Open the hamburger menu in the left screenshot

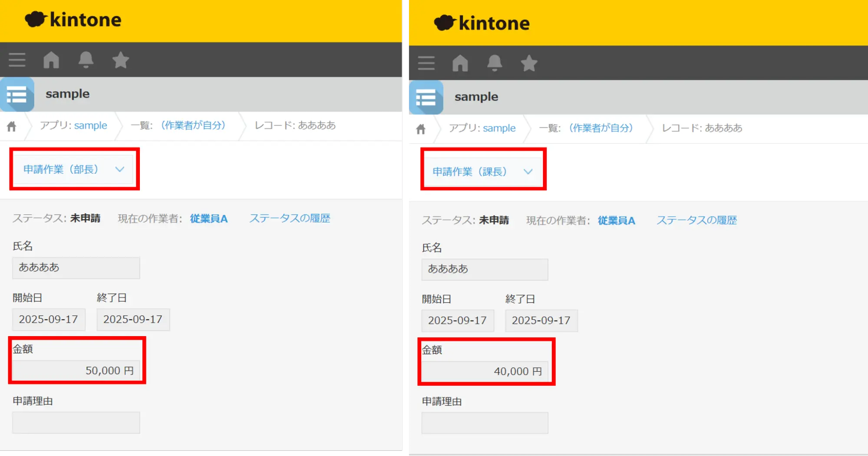coord(17,60)
